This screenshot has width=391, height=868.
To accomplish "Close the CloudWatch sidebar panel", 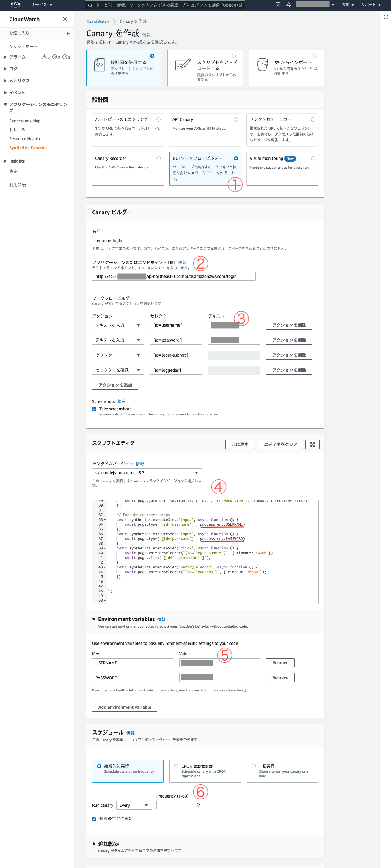I will click(65, 19).
